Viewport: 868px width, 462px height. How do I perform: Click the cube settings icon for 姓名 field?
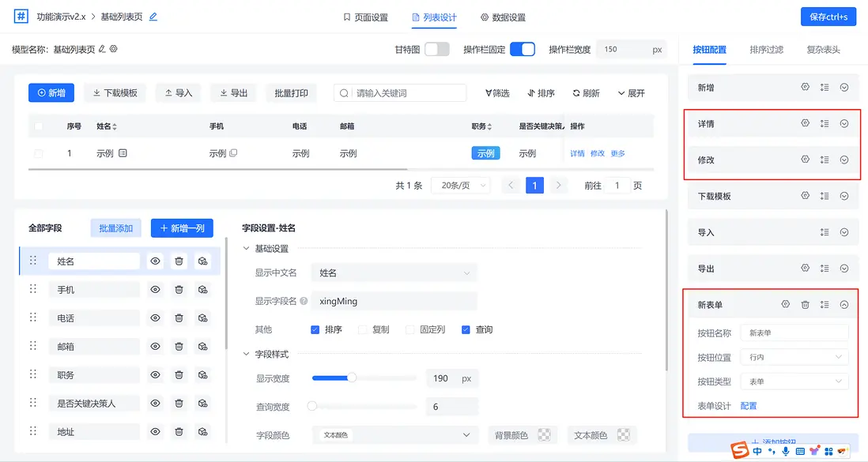point(203,261)
